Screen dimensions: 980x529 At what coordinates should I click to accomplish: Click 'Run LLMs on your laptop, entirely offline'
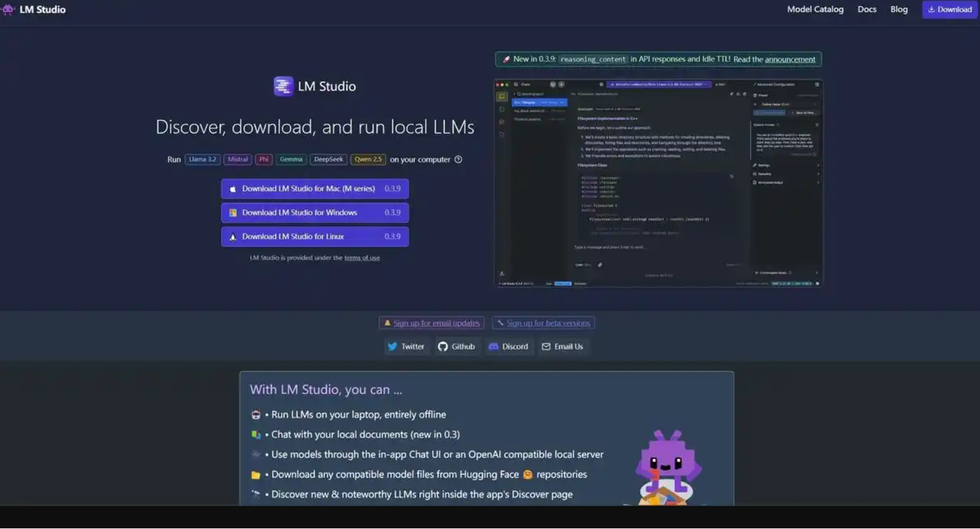[x=359, y=415]
